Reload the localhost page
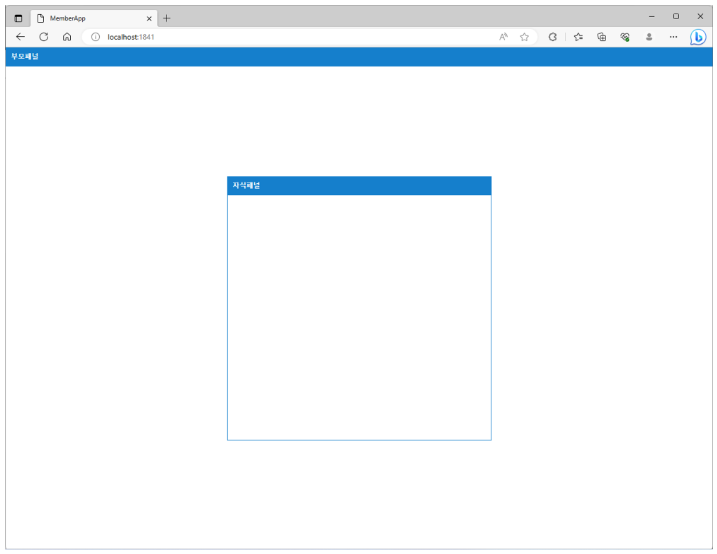Screen dimensions: 717x554 44,37
